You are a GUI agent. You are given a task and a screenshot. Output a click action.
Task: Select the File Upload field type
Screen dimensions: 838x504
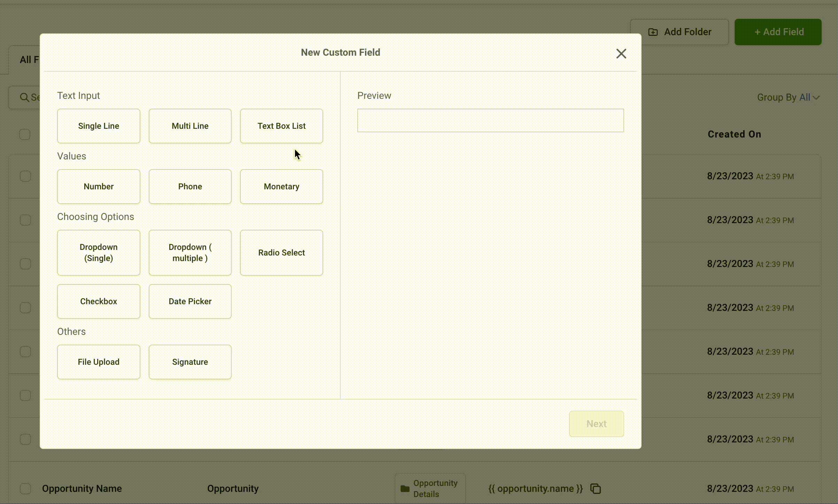[x=99, y=362]
